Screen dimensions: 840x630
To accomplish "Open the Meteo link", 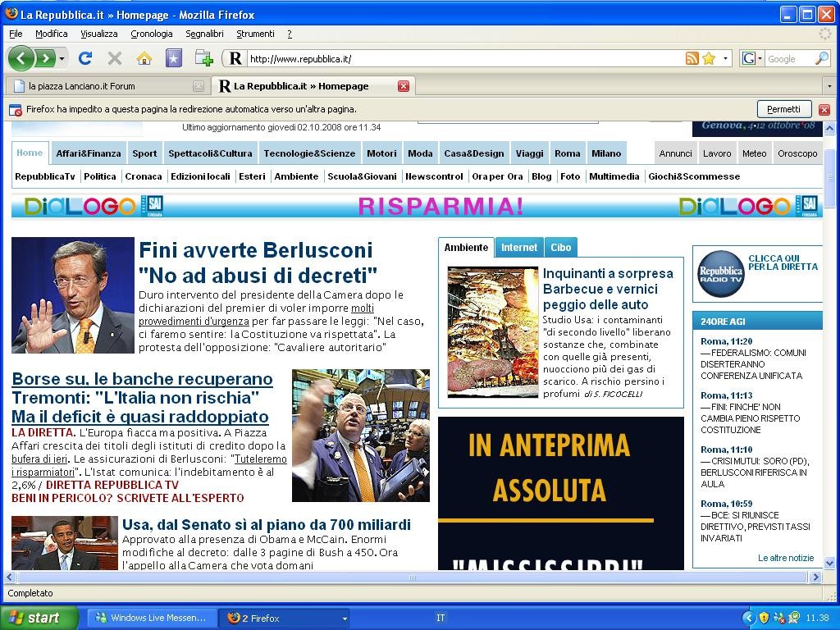I will point(755,153).
